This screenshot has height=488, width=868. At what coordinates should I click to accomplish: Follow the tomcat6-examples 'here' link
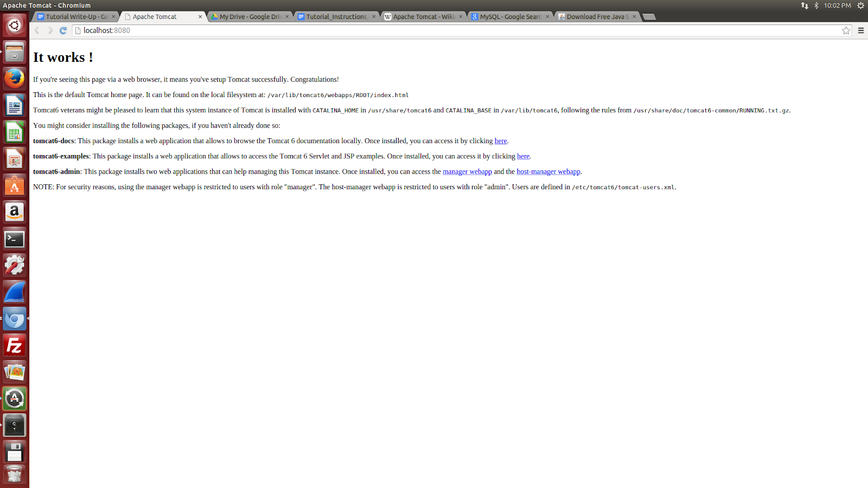click(523, 156)
